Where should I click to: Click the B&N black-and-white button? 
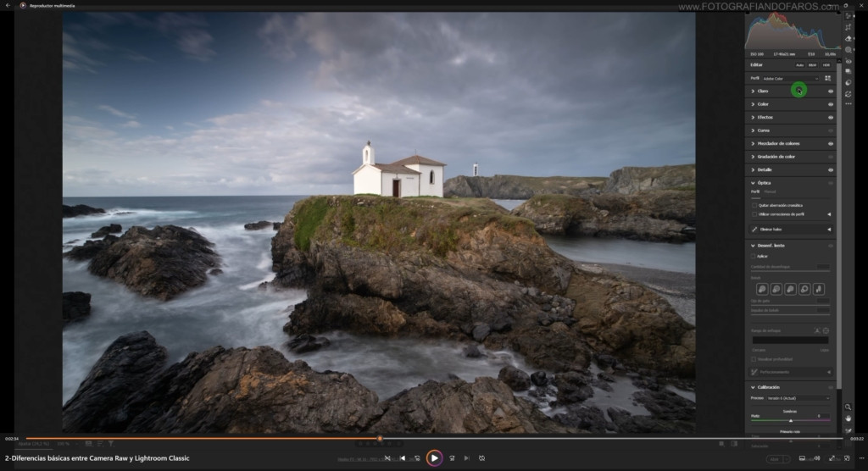(812, 65)
